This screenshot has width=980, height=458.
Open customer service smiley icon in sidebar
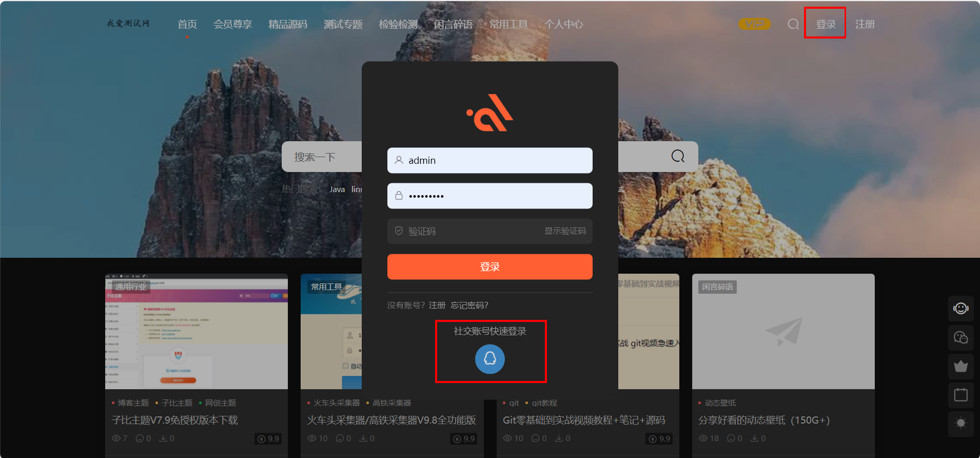click(961, 308)
